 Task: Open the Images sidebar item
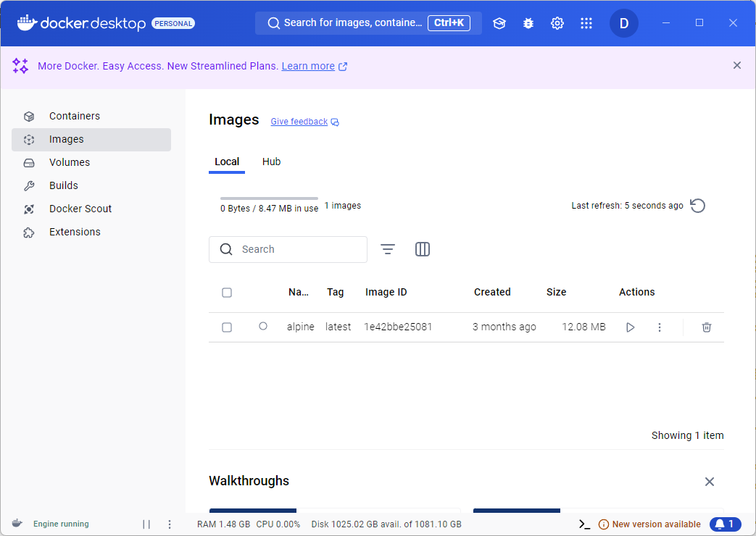(x=91, y=139)
